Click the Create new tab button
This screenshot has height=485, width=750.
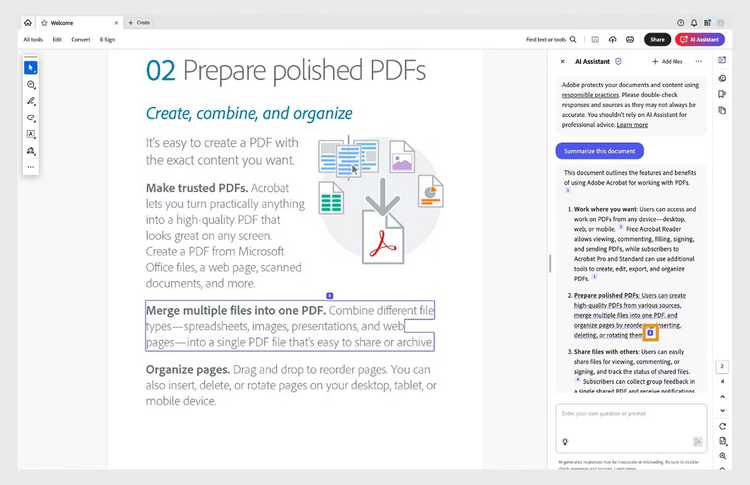139,22
